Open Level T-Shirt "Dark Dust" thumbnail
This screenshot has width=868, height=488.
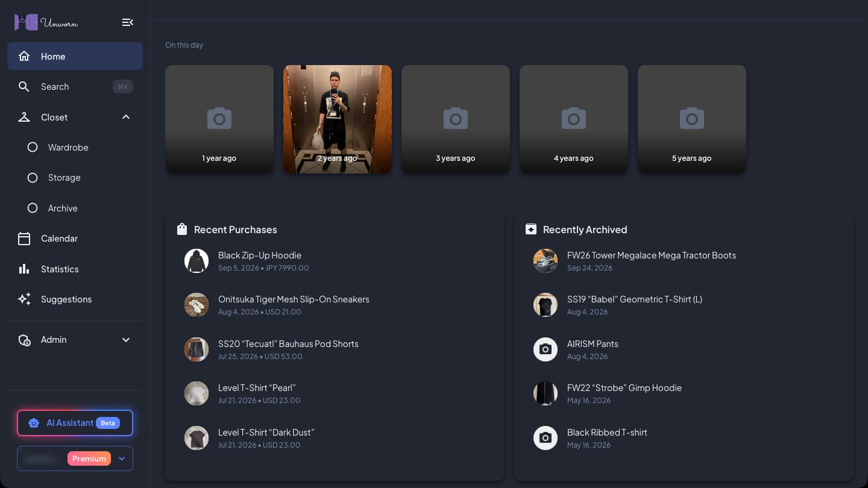point(197,438)
